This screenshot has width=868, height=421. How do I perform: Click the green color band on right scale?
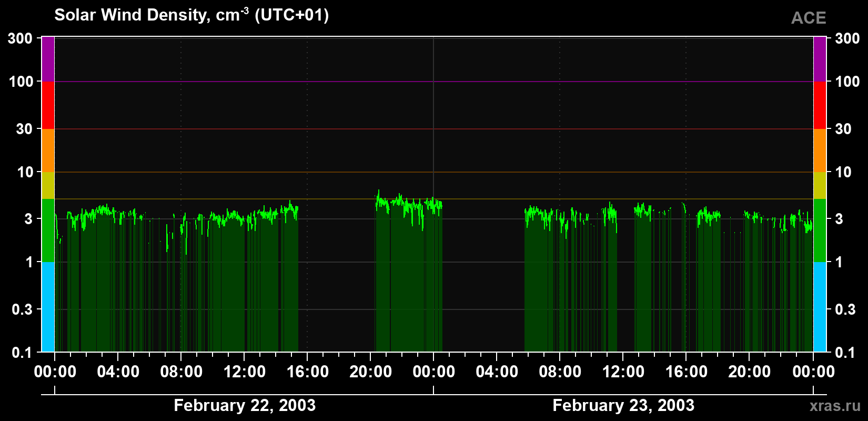click(x=820, y=230)
